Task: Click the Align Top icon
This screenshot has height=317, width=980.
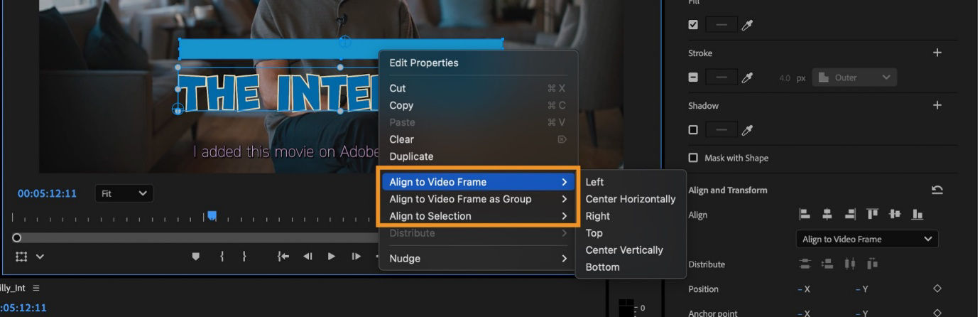Action: pyautogui.click(x=873, y=214)
